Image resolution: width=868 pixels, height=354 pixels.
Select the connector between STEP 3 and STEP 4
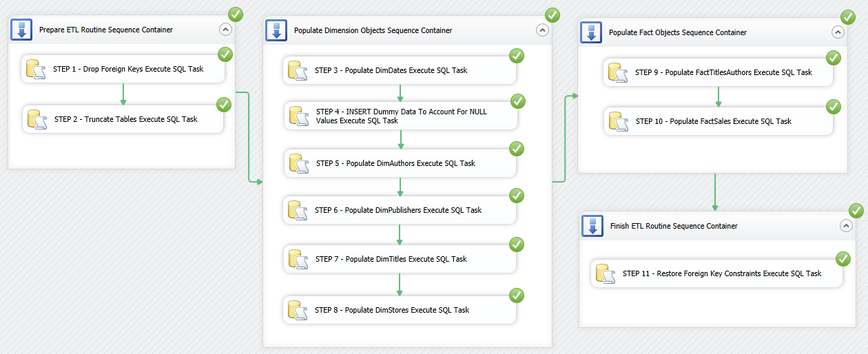(x=400, y=94)
